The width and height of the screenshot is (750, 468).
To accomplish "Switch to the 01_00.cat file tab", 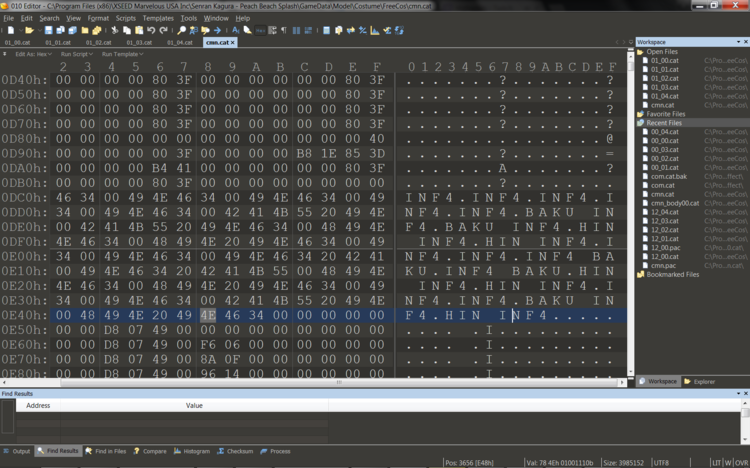I will [x=17, y=43].
